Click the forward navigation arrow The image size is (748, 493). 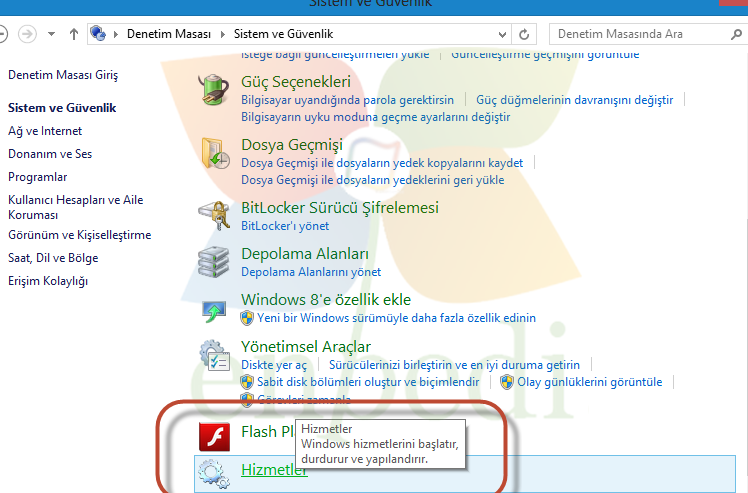[27, 34]
